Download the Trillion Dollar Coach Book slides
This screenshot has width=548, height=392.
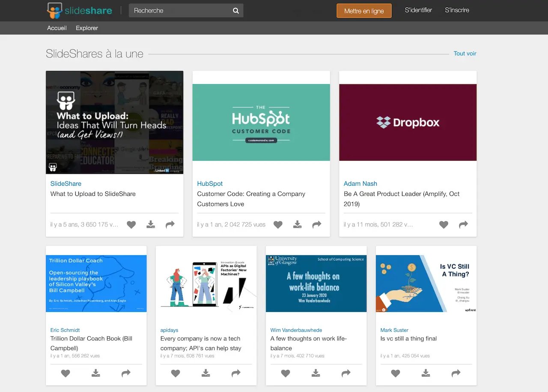pos(96,374)
